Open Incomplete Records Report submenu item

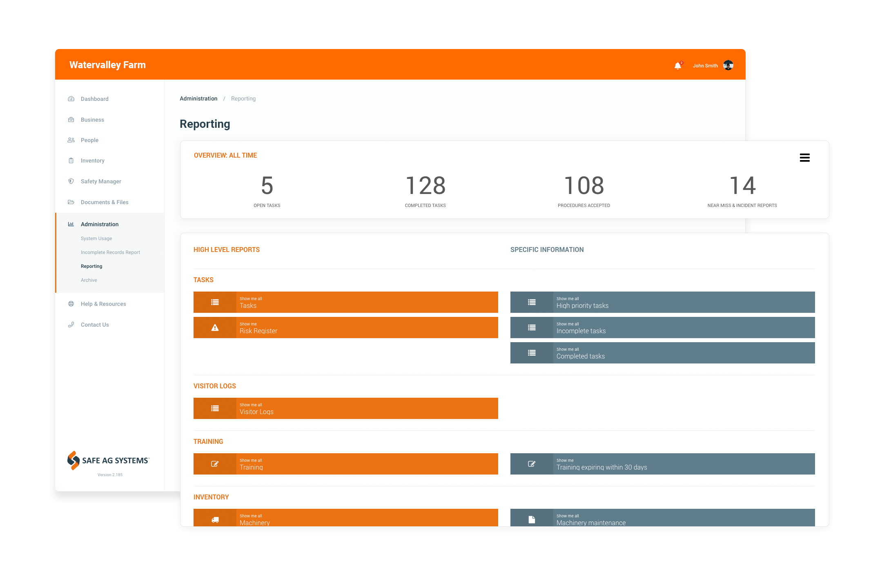[x=110, y=252]
